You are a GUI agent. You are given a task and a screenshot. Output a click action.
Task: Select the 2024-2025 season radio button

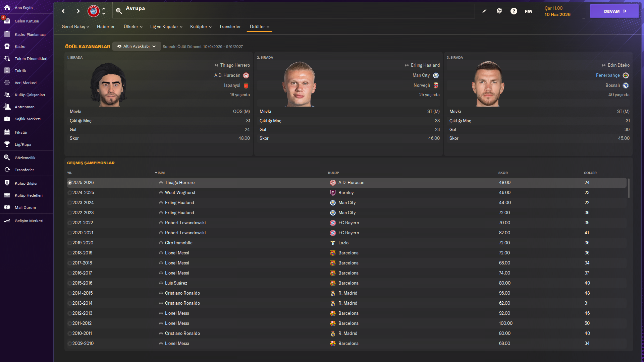[x=70, y=193]
